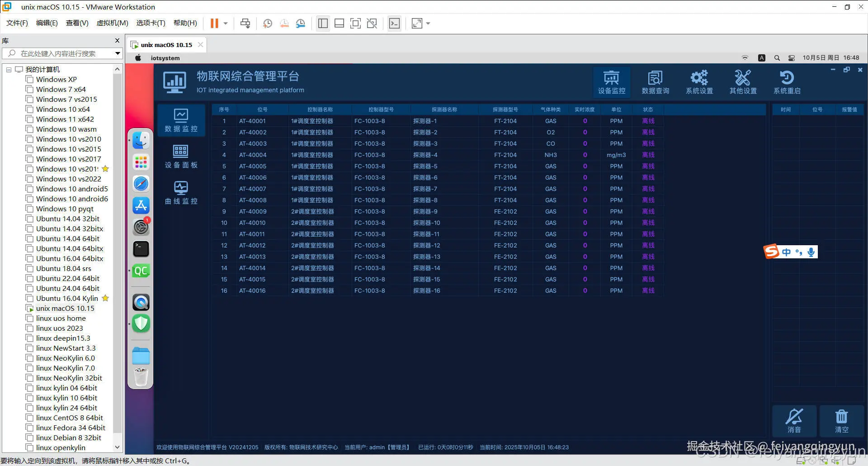Open Launchpad from the macOS dock

coord(141,162)
